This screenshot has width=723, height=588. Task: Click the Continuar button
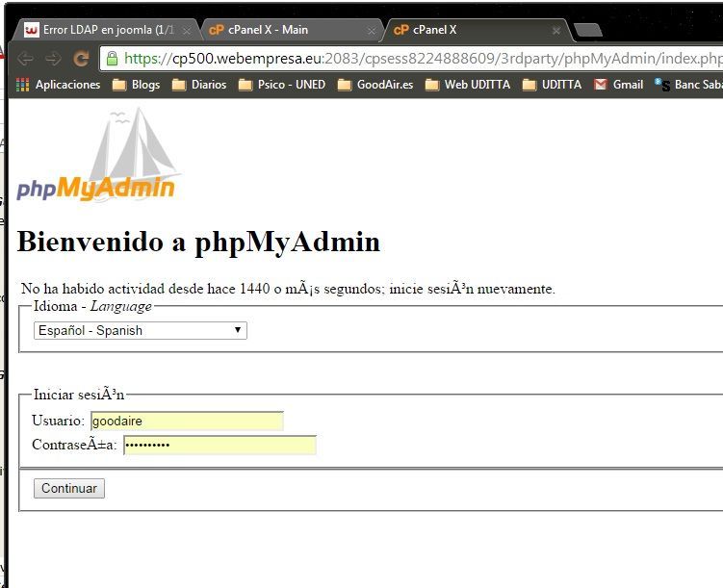click(x=69, y=489)
